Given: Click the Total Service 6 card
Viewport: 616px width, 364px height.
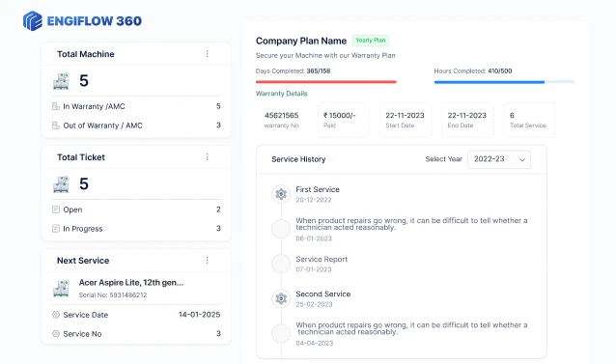Looking at the screenshot, I should (529, 120).
